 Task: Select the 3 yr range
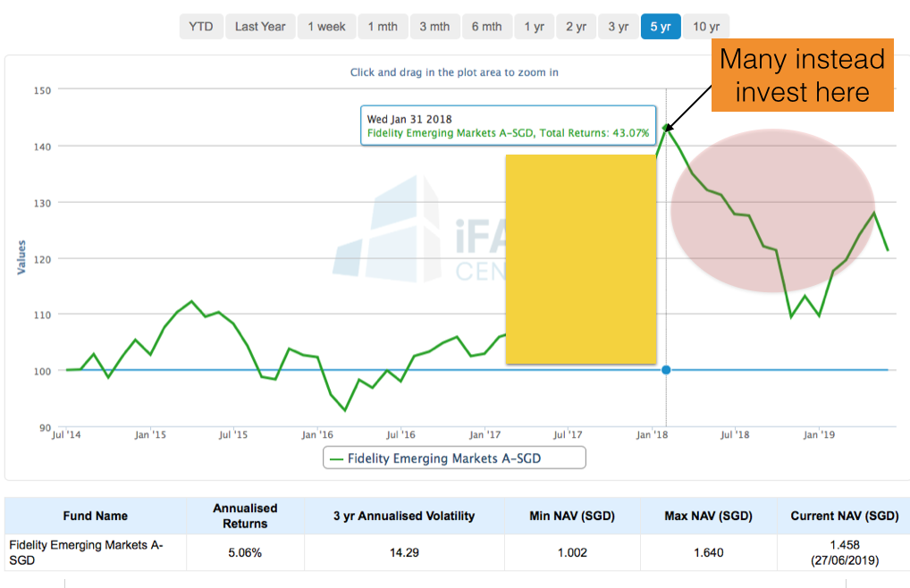point(618,27)
